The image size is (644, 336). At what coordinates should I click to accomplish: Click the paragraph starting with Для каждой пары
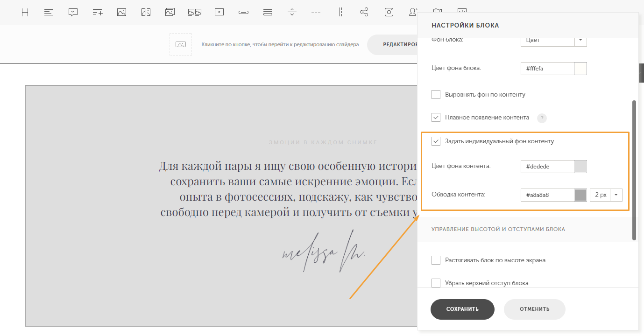click(289, 189)
